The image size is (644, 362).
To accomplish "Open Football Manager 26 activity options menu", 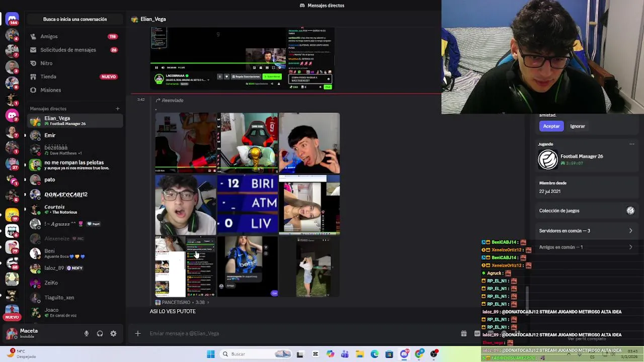I will click(632, 144).
